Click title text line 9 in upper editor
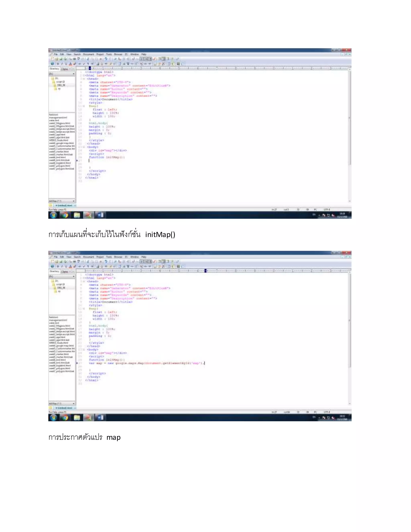 click(111, 99)
